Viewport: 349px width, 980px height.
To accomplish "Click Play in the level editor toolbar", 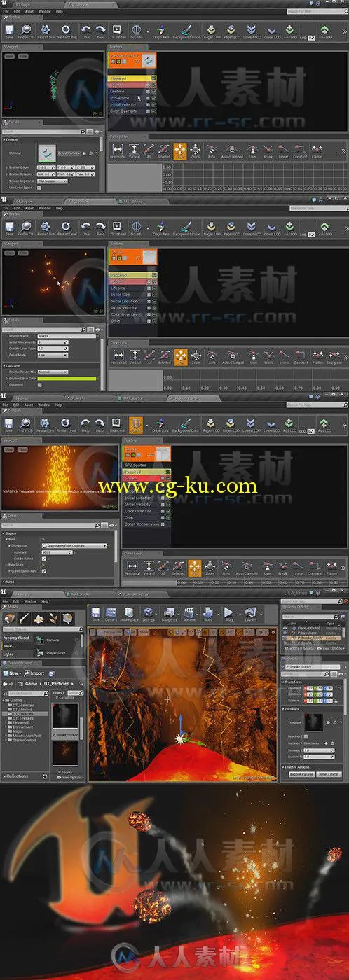I will pyautogui.click(x=228, y=612).
